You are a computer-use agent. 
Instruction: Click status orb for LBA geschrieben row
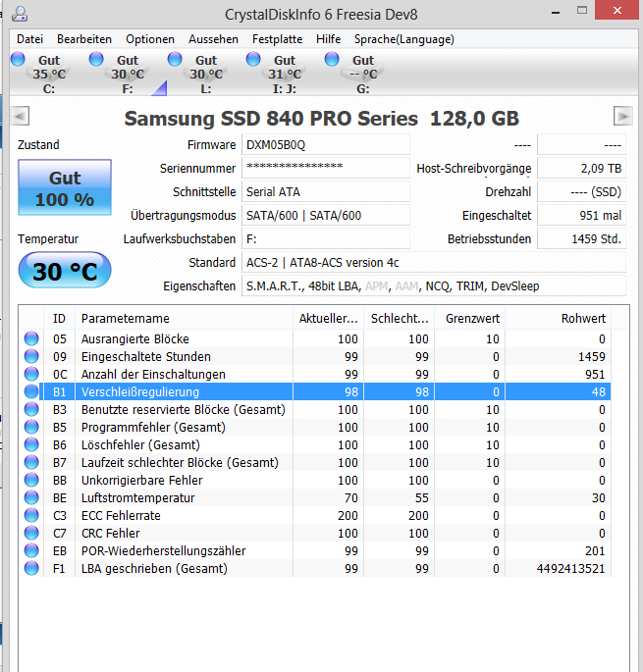coord(31,568)
